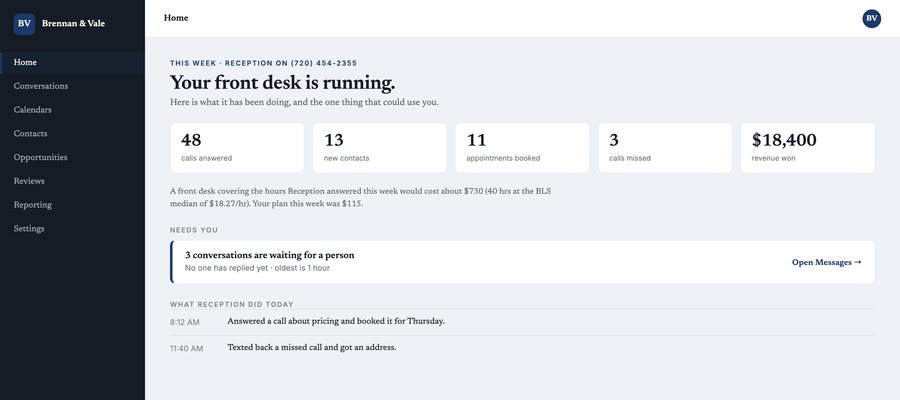The width and height of the screenshot is (900, 400).
Task: Select the 48 calls answered card
Action: (x=237, y=147)
